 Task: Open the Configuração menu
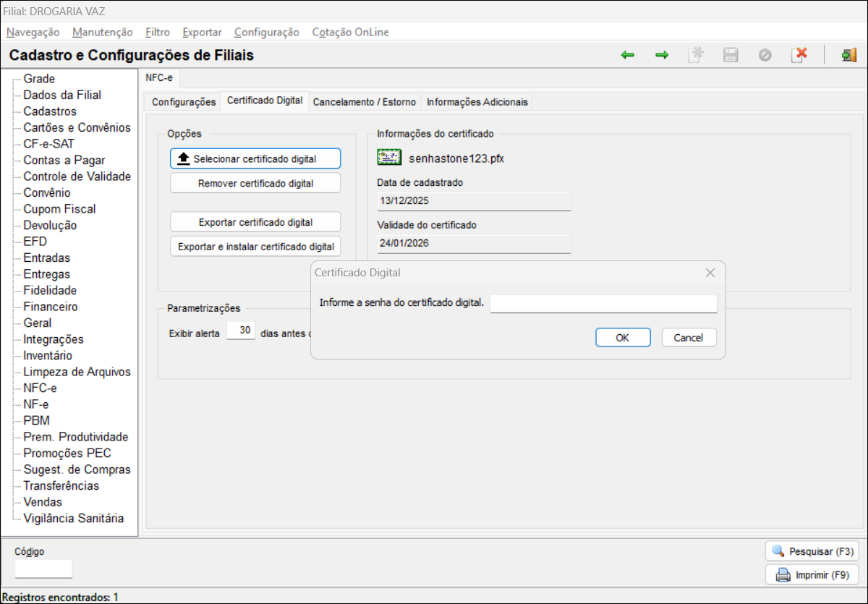[267, 32]
